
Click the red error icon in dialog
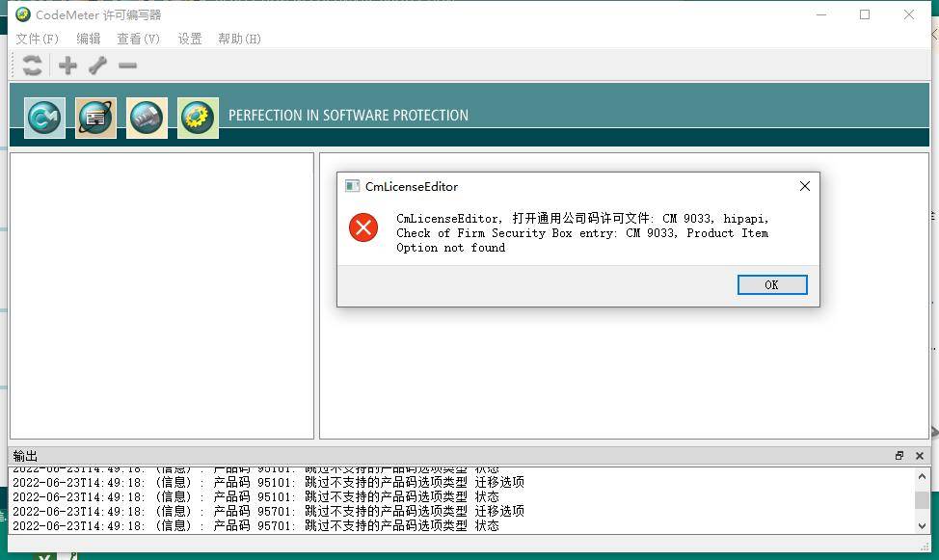coord(363,227)
